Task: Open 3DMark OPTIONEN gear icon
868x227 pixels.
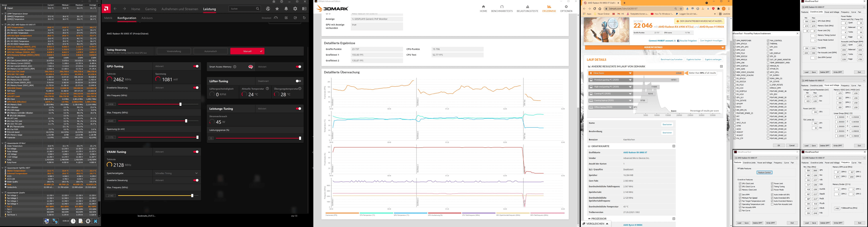Action: pos(566,6)
